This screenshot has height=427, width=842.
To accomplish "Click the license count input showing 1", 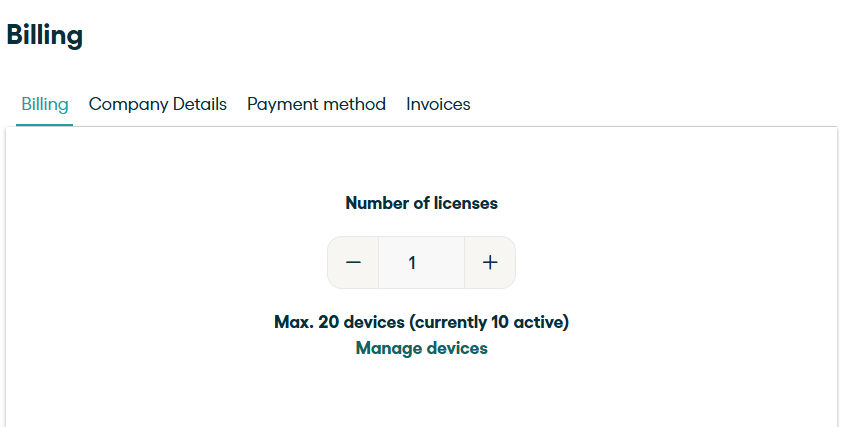I will [x=421, y=263].
